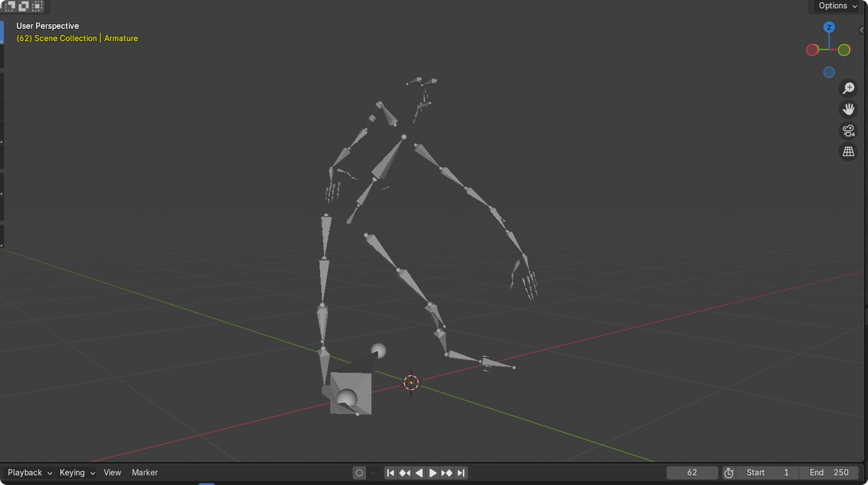
Task: Open the Keying dropdown
Action: click(77, 473)
